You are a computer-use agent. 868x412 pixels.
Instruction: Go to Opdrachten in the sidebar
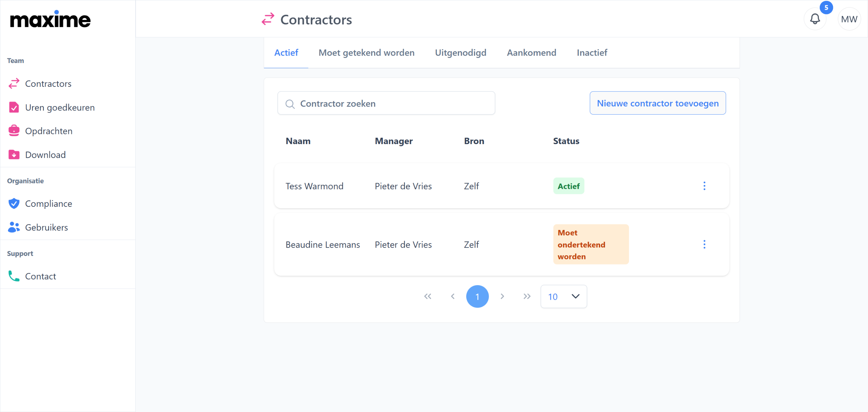pyautogui.click(x=48, y=131)
